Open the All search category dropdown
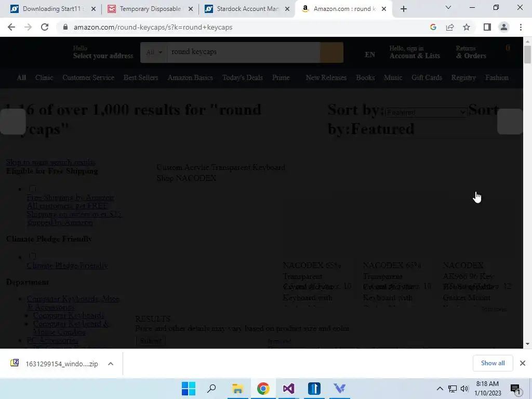This screenshot has height=399, width=532. click(154, 52)
